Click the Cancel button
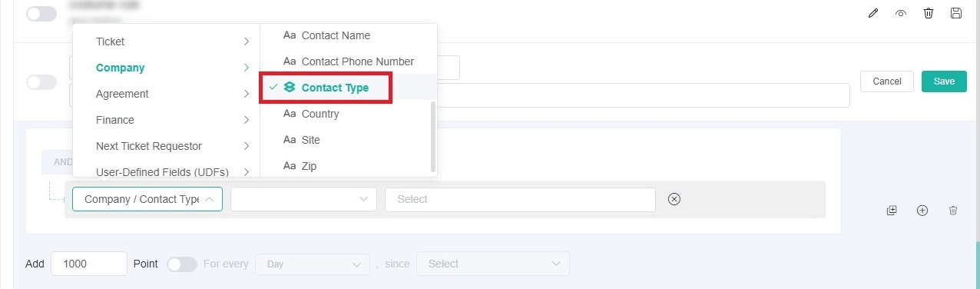Viewport: 980px width, 289px height. 887,81
